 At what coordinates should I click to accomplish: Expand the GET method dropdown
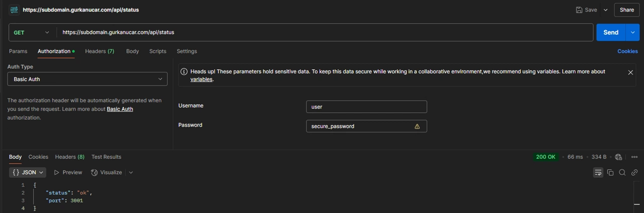click(x=33, y=32)
